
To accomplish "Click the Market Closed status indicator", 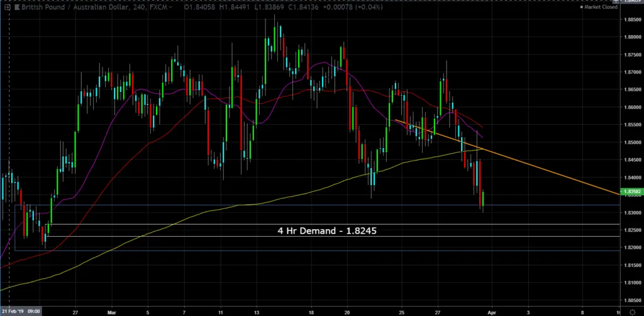I will click(599, 7).
